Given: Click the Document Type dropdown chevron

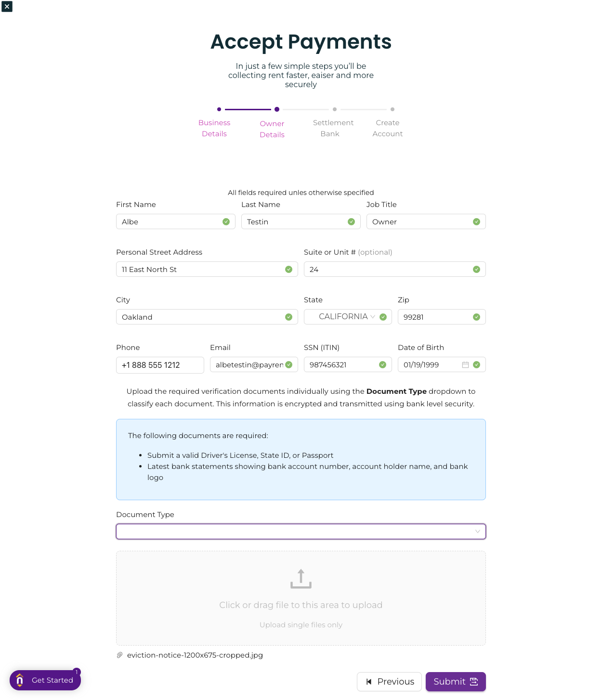Looking at the screenshot, I should click(478, 531).
